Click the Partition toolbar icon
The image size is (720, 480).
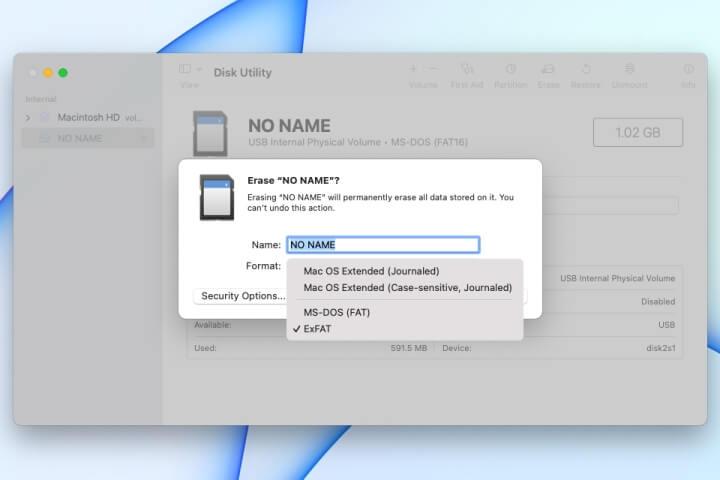(511, 69)
